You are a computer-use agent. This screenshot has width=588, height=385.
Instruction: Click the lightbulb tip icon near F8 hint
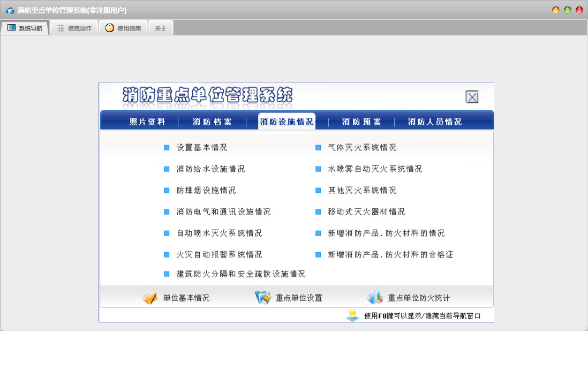pyautogui.click(x=352, y=315)
